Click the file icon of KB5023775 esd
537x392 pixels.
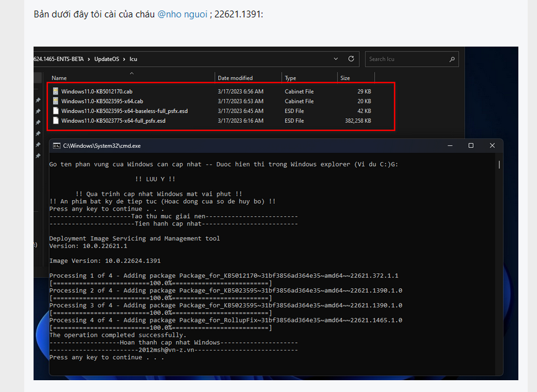point(55,121)
